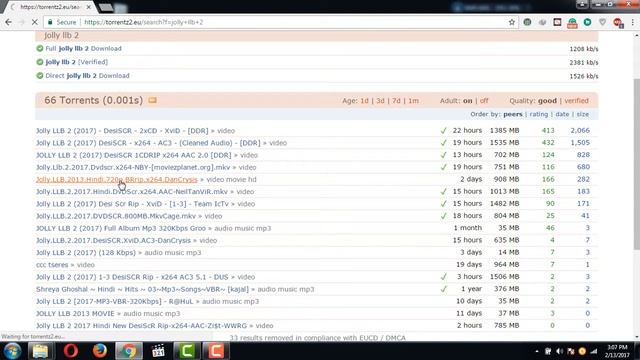
Task: Select Quality good filter
Action: 547,101
